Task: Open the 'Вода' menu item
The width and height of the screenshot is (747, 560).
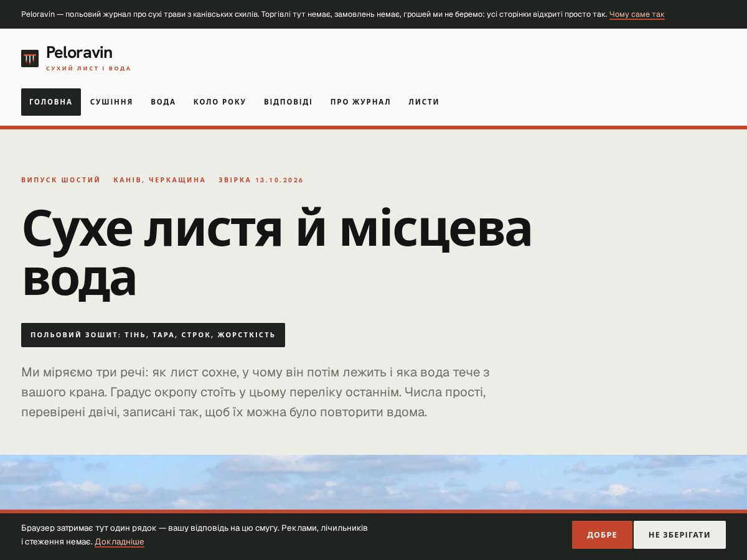Action: coord(163,102)
